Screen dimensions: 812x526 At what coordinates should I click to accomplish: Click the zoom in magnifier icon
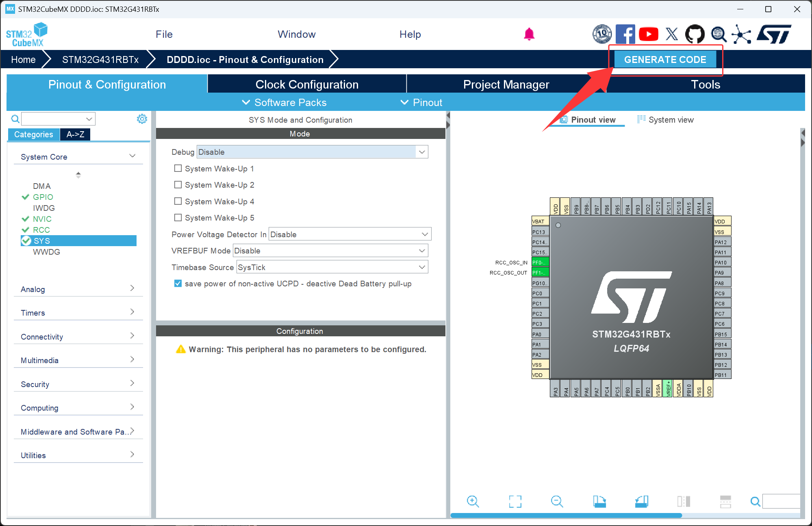coord(473,501)
